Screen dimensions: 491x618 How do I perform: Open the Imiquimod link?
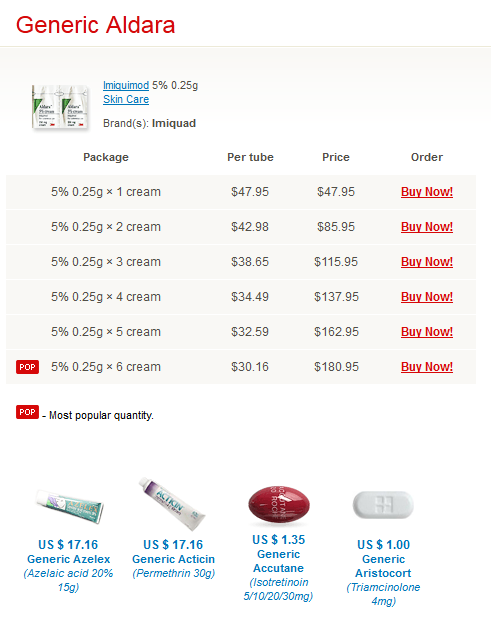[126, 86]
